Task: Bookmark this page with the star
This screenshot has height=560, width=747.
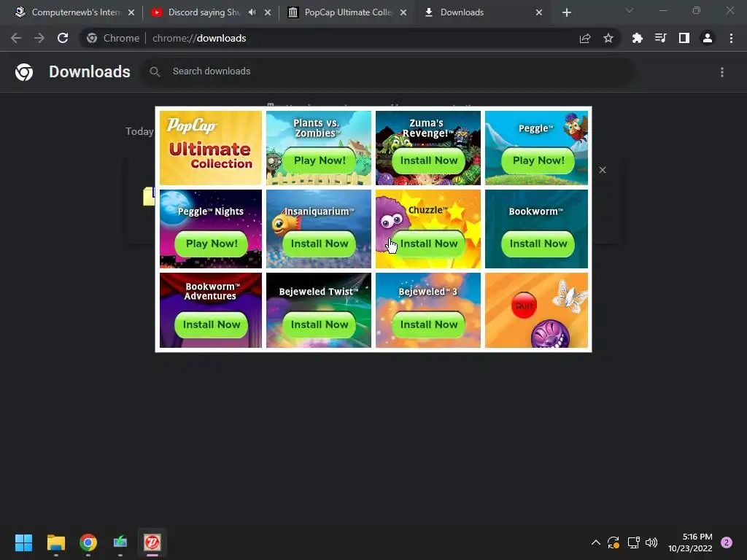Action: click(608, 38)
